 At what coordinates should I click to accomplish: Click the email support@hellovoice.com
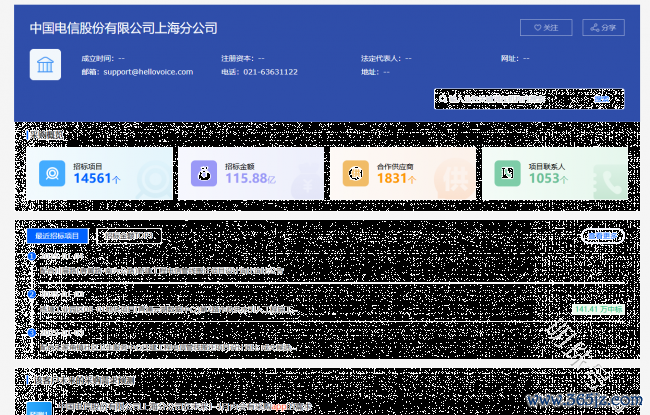click(x=148, y=72)
